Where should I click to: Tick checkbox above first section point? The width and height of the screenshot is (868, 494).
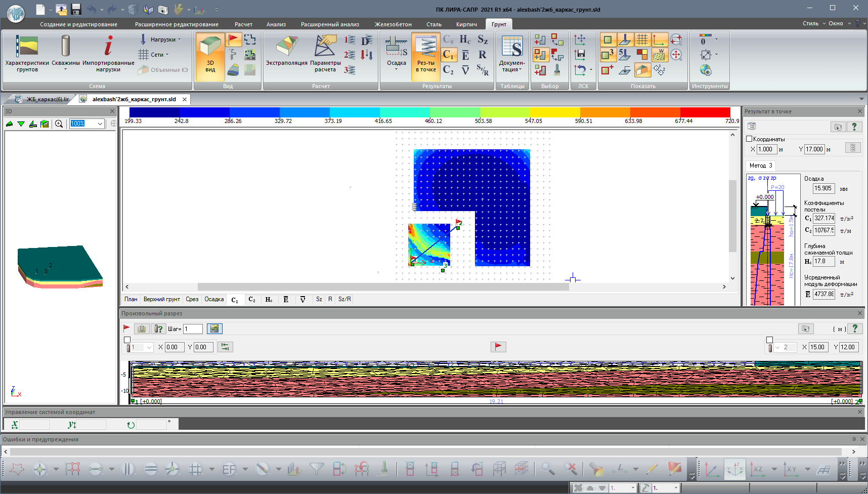pos(127,340)
